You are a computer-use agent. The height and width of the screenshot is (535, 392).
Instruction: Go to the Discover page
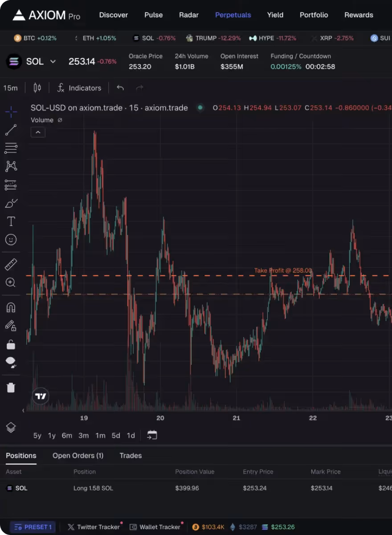114,15
